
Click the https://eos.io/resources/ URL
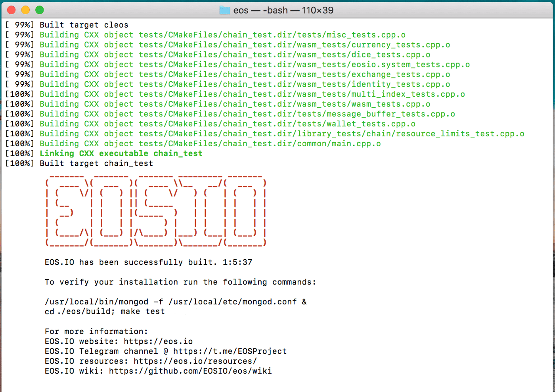tap(195, 361)
